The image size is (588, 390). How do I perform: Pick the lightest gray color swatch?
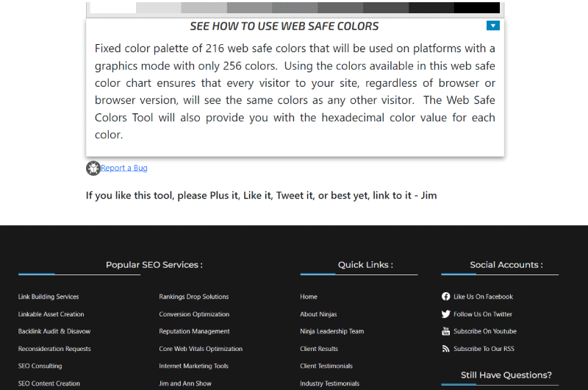pos(159,7)
